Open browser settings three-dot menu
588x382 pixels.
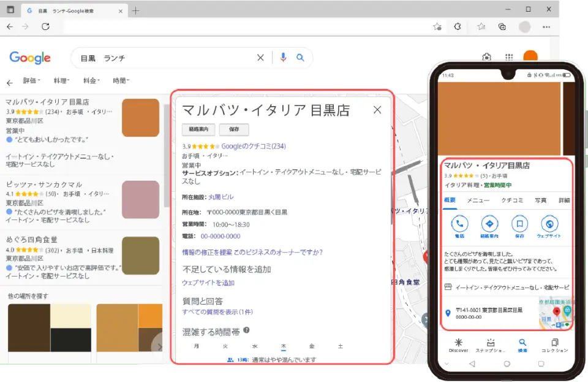[x=546, y=26]
